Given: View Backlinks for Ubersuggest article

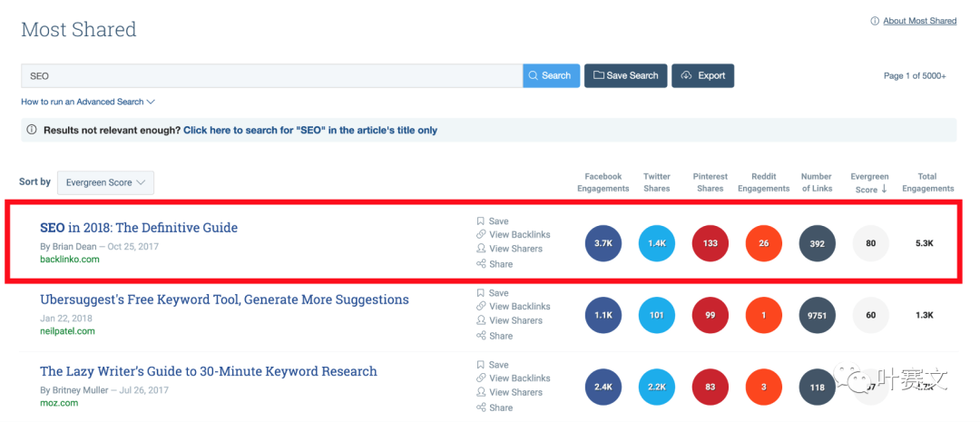Looking at the screenshot, I should [513, 307].
